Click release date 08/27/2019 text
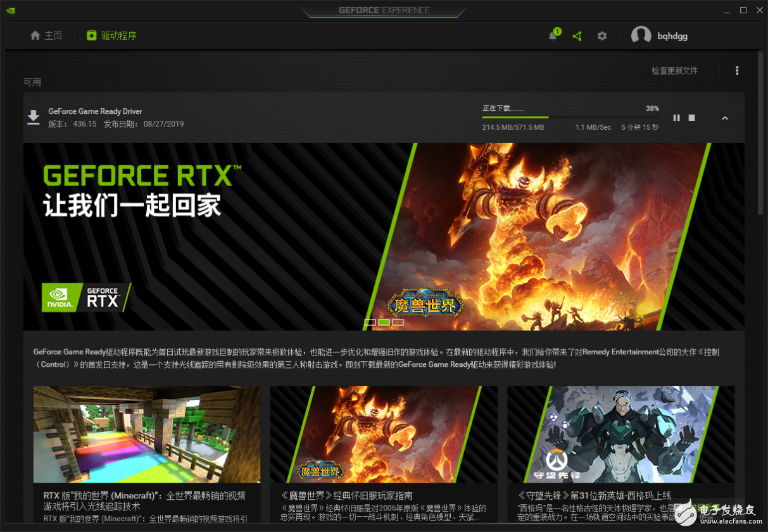768x532 pixels. tap(144, 124)
